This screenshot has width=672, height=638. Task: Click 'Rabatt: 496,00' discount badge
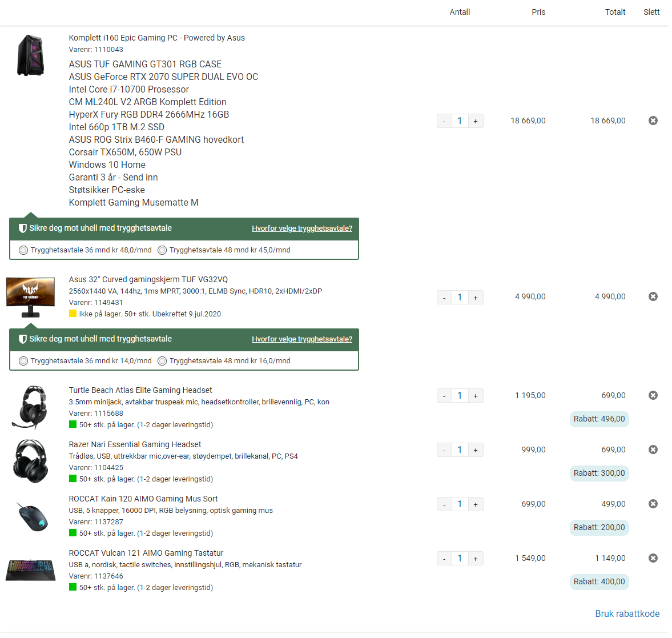point(599,419)
